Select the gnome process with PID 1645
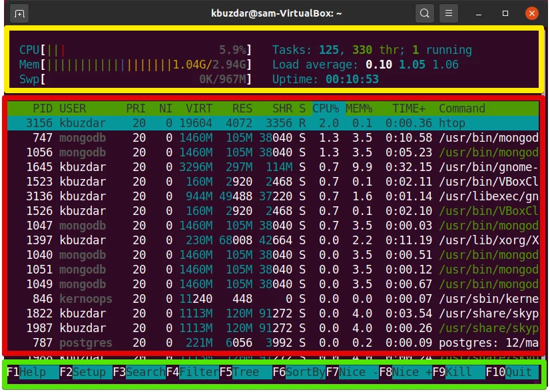Image resolution: width=550 pixels, height=392 pixels. click(x=273, y=167)
